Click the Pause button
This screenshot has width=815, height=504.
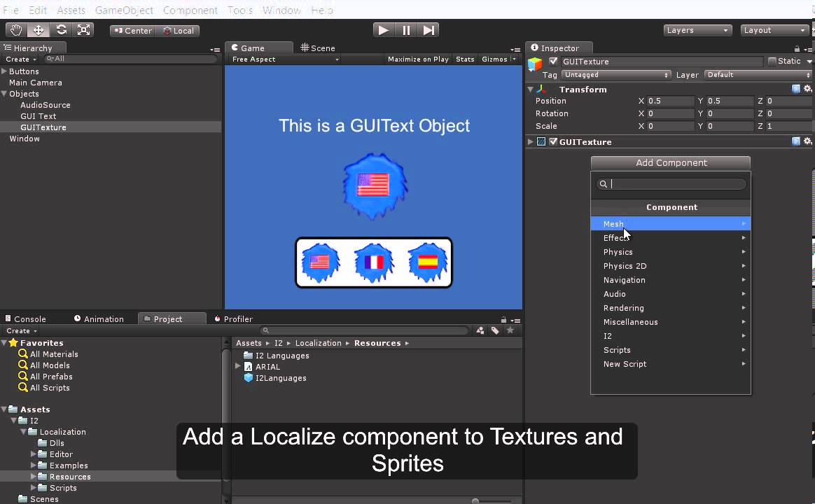pyautogui.click(x=406, y=30)
